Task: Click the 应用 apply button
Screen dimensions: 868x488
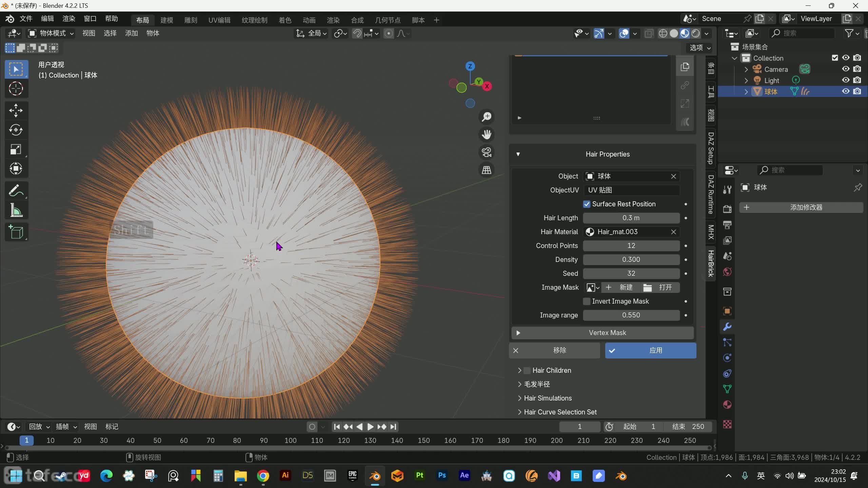Action: click(651, 350)
